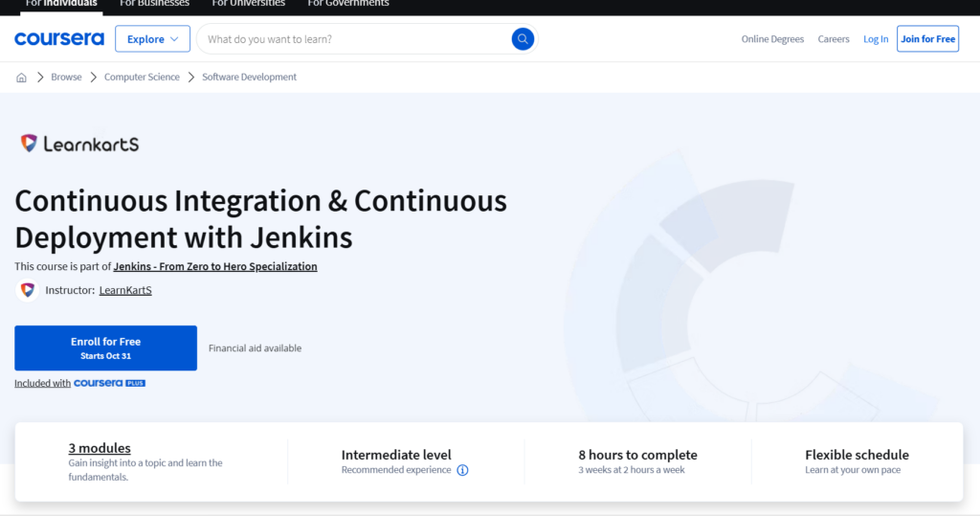Switch to For Businesses tab

[154, 4]
